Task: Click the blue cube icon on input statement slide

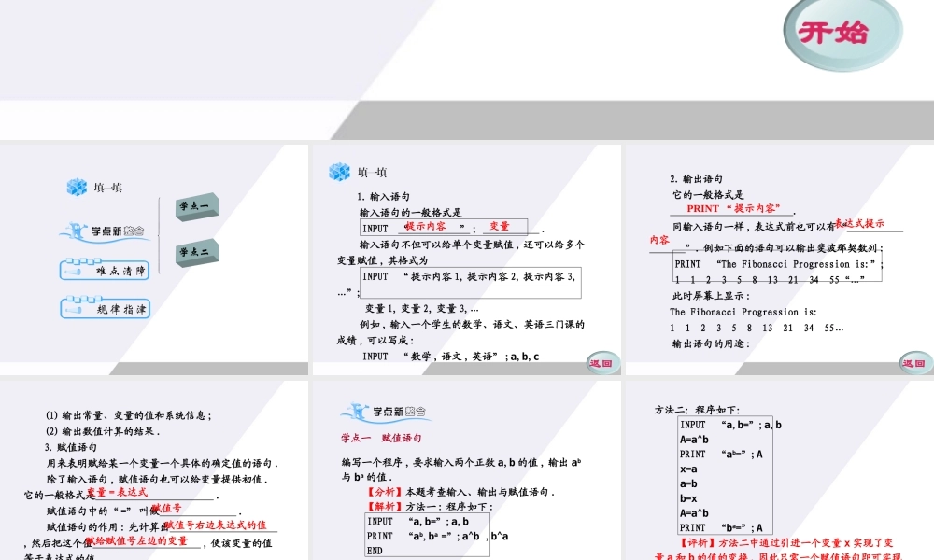Action: coord(340,172)
